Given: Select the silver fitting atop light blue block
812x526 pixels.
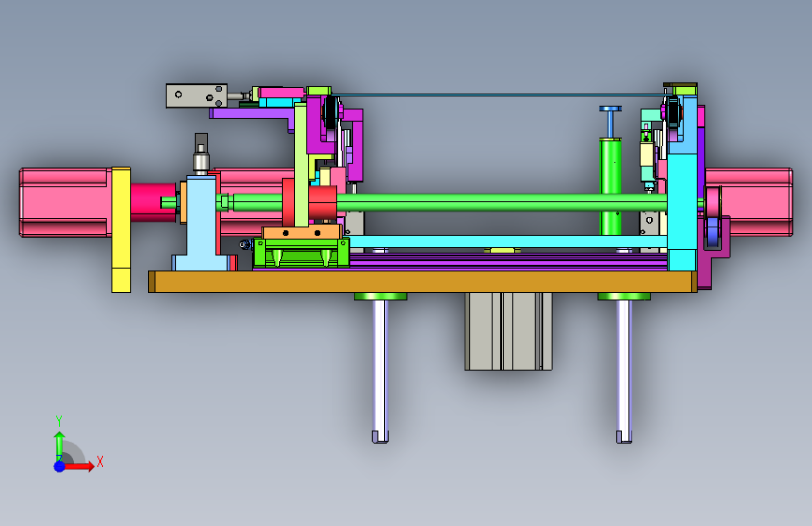Looking at the screenshot, I should 201,163.
